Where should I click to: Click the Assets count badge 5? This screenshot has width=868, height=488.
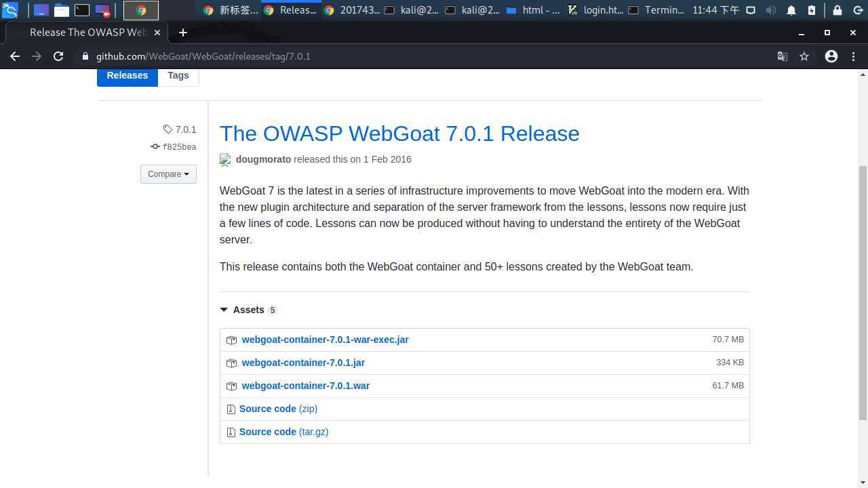tap(273, 310)
